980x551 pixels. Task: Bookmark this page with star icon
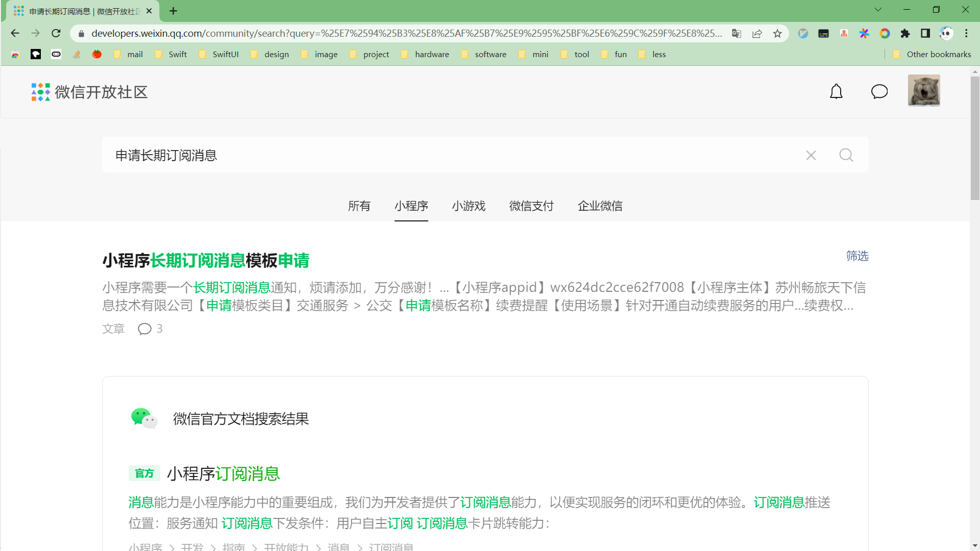(777, 34)
